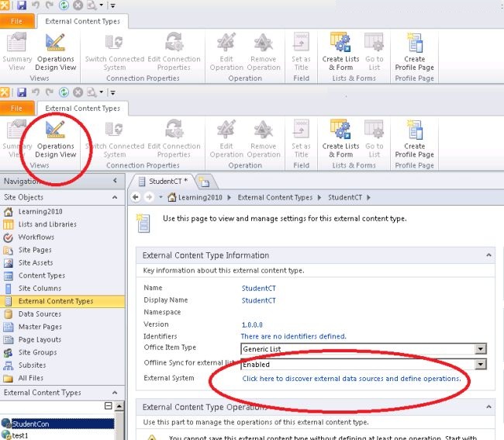The height and width of the screenshot is (440, 504).
Task: Click Redo icon in lower quick access toolbar
Action: pyautogui.click(x=50, y=92)
